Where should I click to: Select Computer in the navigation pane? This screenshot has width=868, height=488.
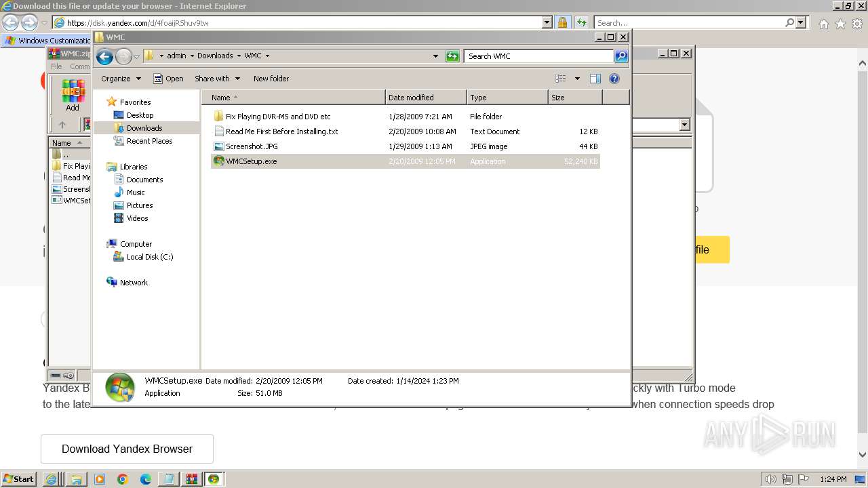[136, 244]
